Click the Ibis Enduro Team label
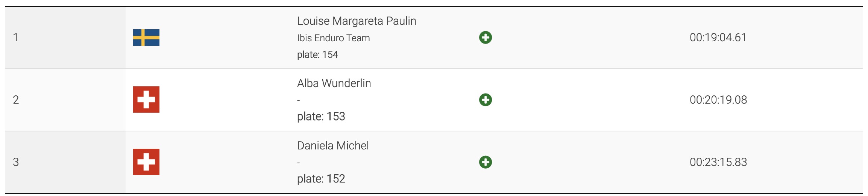Image resolution: width=868 pixels, height=196 pixels. click(334, 38)
